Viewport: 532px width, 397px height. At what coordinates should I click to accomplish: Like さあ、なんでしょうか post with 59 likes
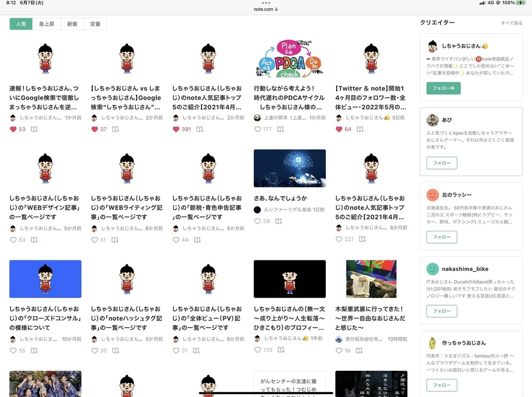(x=258, y=221)
